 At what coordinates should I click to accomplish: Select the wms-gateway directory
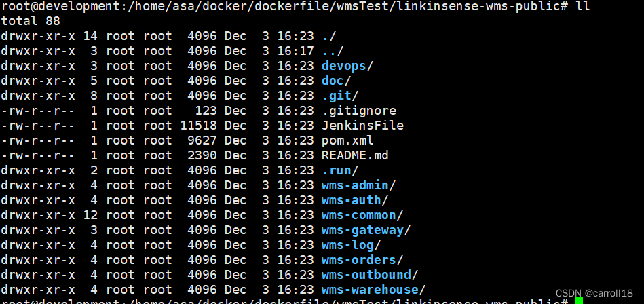click(x=362, y=230)
